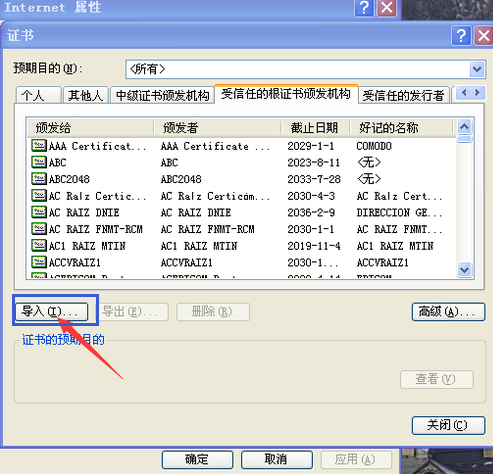Click the list scrollbar down arrow
This screenshot has height=474, width=493.
465,269
